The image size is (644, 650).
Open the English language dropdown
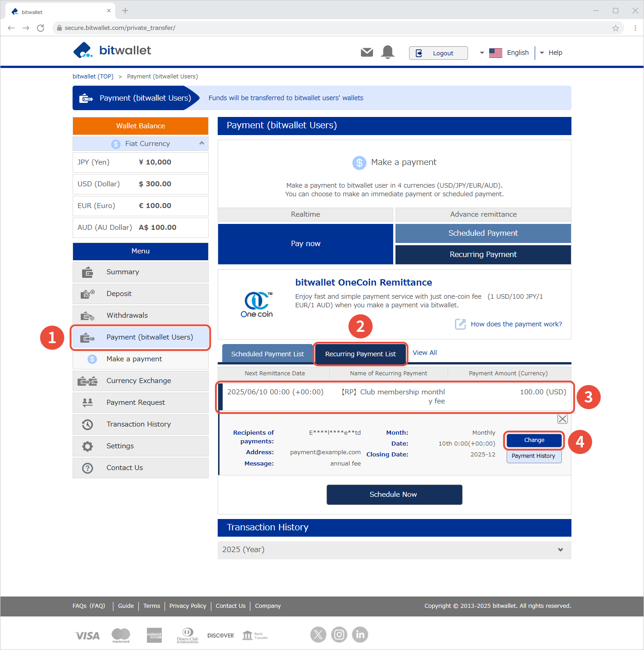point(504,53)
